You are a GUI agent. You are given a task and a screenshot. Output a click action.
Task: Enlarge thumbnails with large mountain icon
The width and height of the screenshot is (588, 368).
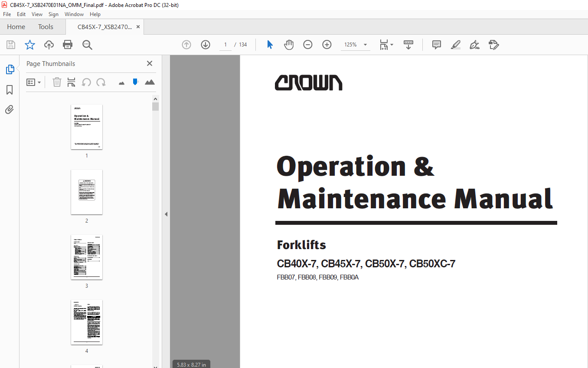(150, 82)
